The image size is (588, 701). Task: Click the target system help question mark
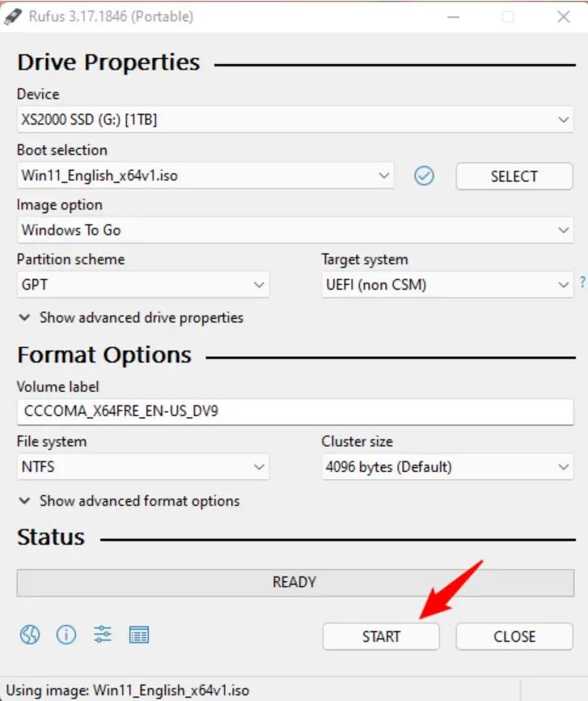pos(582,282)
